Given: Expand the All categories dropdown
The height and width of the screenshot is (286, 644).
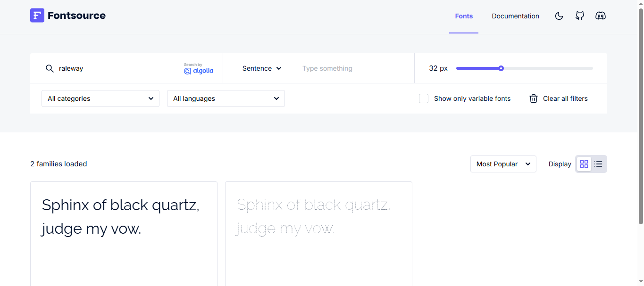Looking at the screenshot, I should point(100,98).
